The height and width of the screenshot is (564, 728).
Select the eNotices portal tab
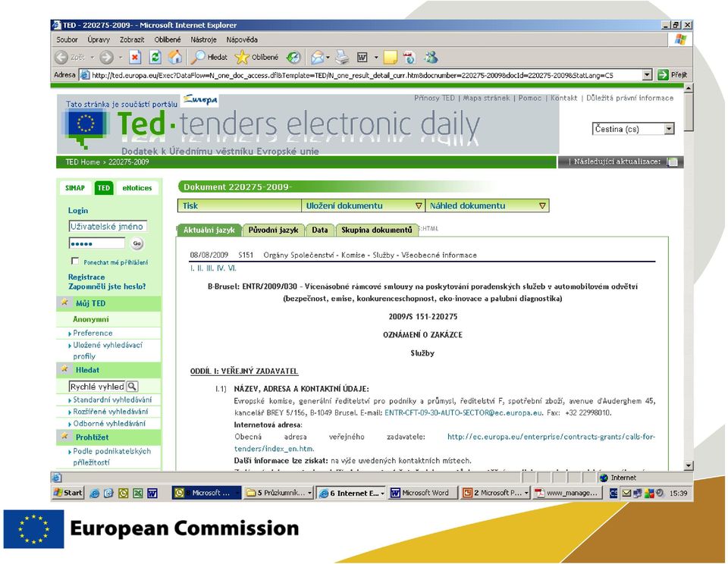137,187
